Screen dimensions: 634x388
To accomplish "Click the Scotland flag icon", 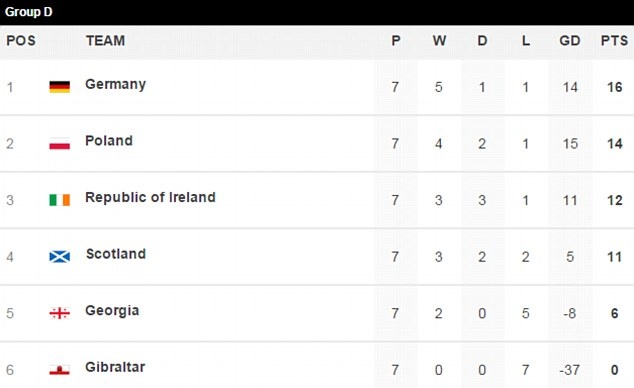I will point(59,257).
